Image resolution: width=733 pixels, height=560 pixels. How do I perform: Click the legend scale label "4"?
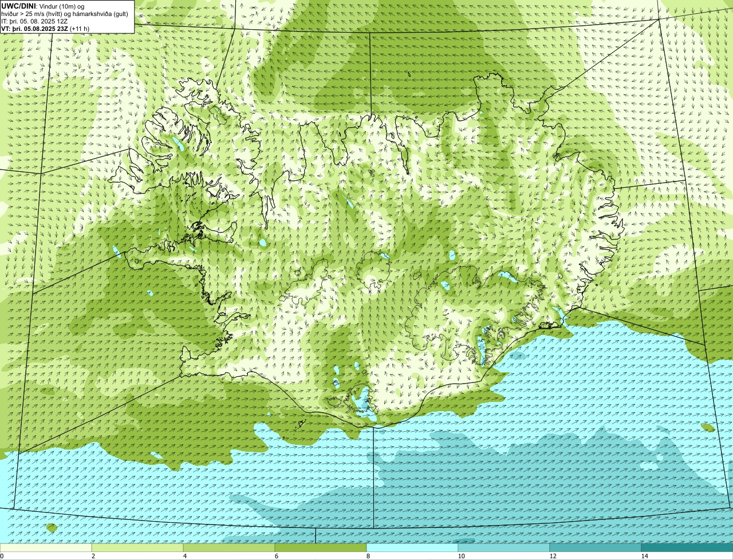click(184, 556)
